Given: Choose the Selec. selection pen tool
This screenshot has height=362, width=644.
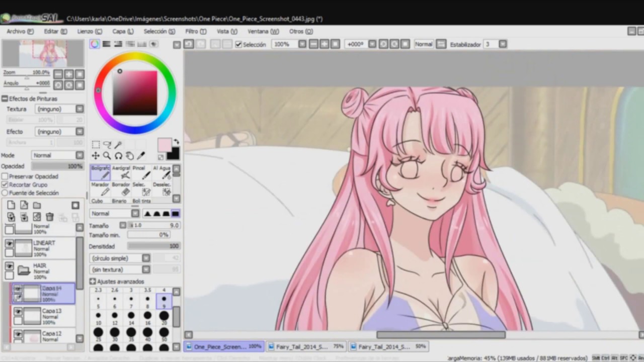Looking at the screenshot, I should pos(141,189).
